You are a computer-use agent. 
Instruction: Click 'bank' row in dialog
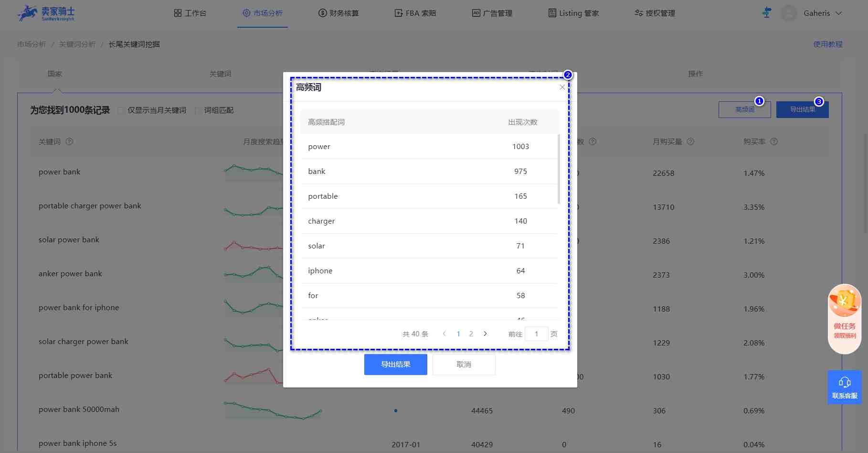(x=429, y=171)
